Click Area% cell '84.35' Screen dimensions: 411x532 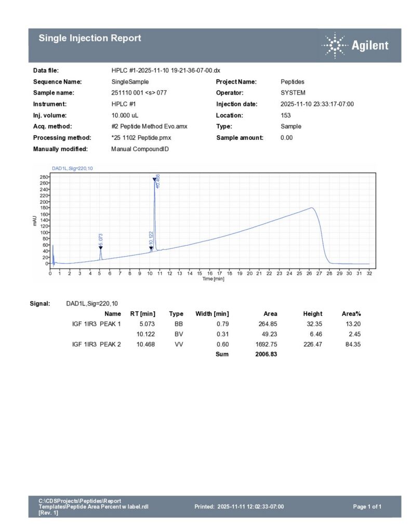[353, 344]
